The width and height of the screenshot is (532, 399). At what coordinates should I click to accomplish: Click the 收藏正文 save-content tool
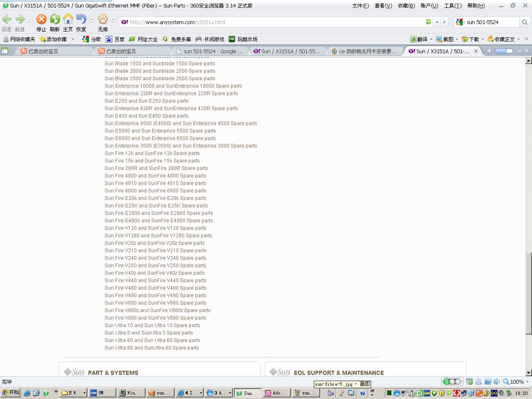(x=501, y=39)
